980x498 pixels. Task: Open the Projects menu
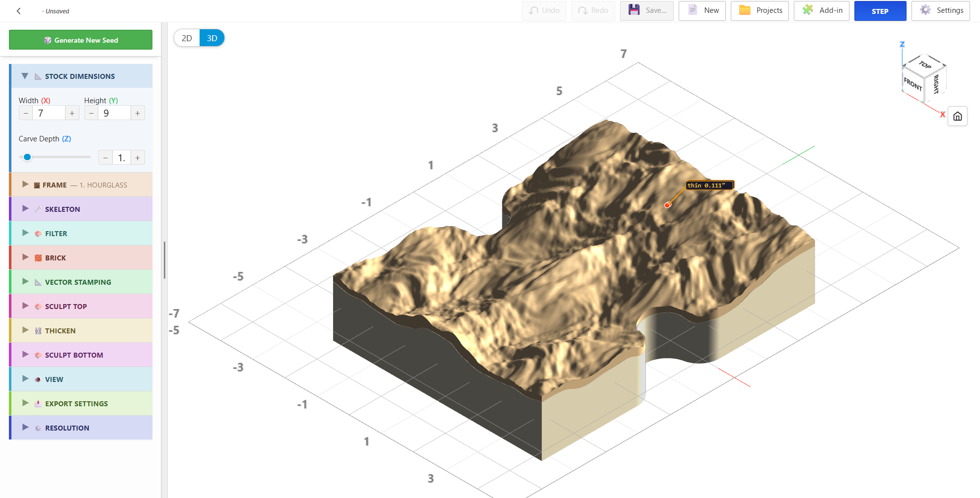760,10
